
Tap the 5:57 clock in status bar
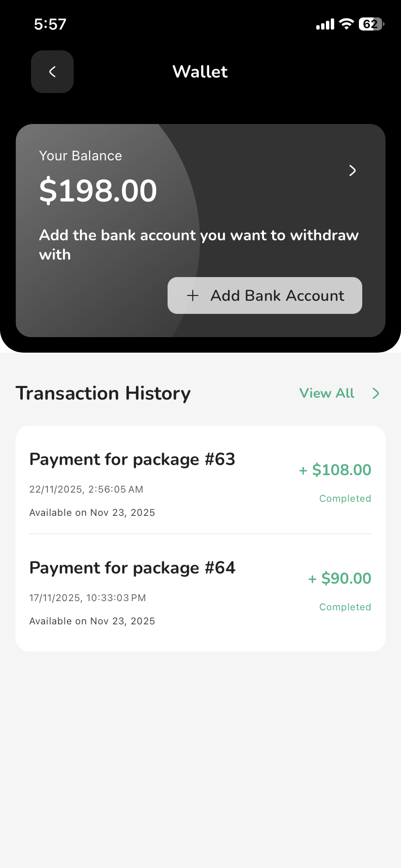50,24
